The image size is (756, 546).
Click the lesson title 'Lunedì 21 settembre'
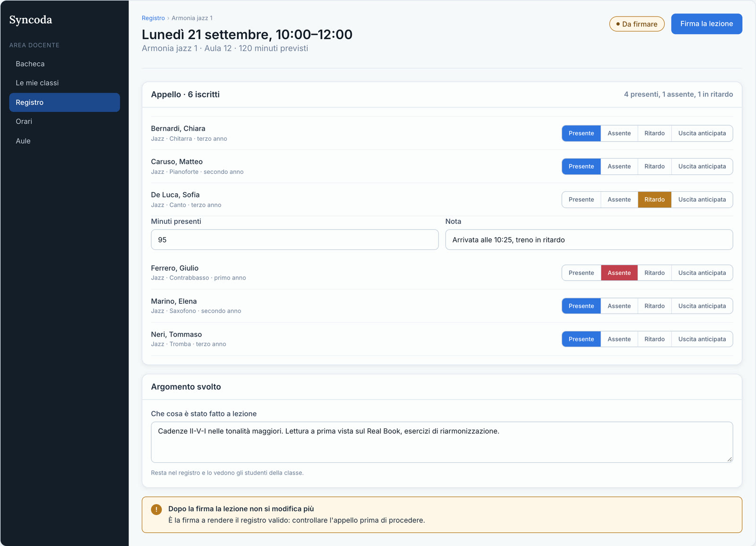point(247,34)
